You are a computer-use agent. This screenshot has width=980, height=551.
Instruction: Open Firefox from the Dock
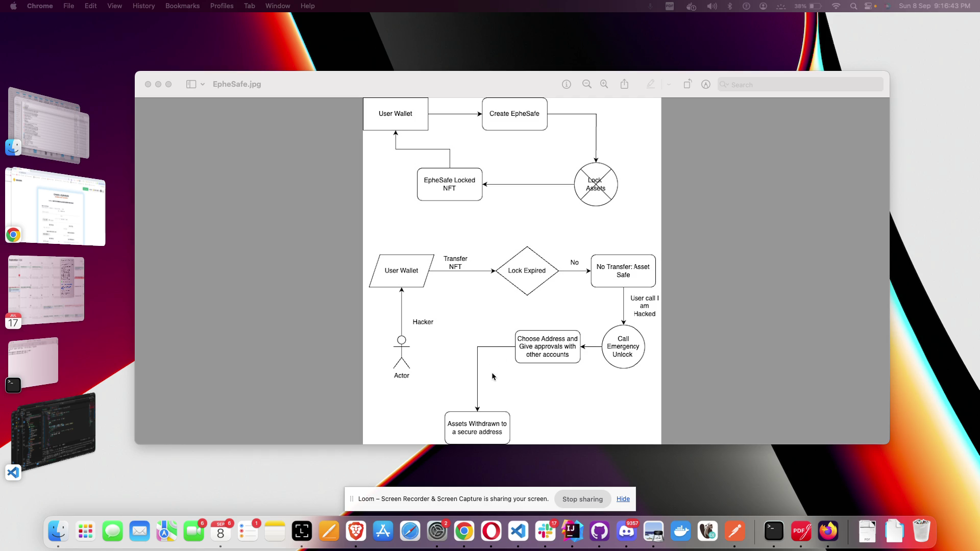828,531
